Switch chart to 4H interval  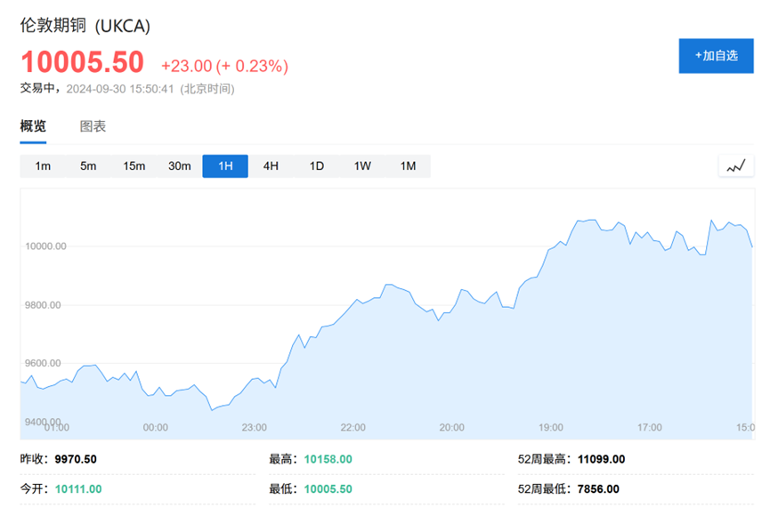point(272,165)
